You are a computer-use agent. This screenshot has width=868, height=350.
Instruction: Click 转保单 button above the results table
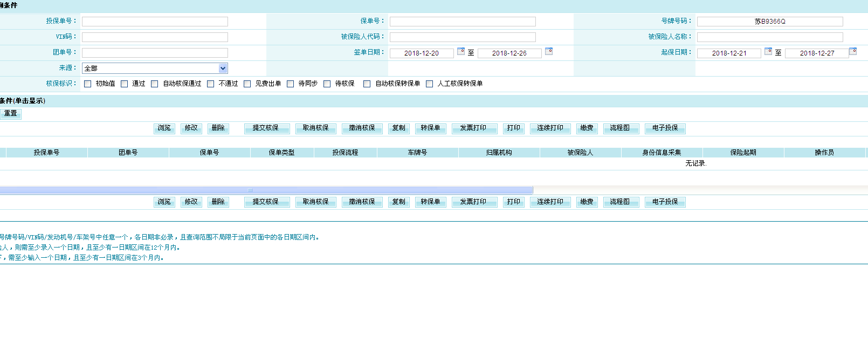tap(431, 128)
